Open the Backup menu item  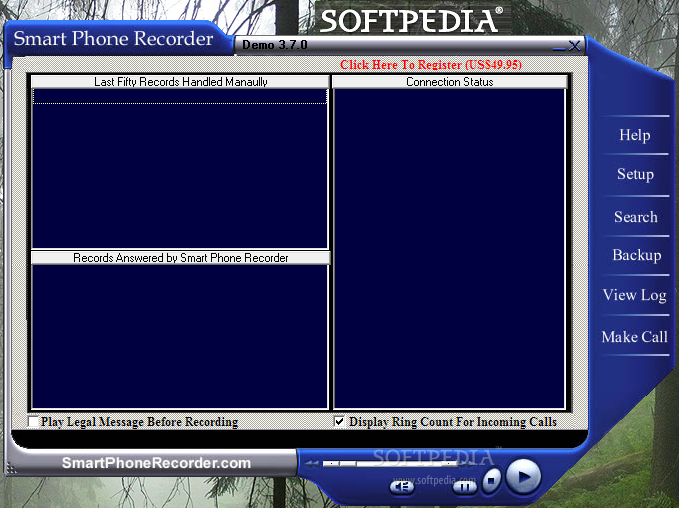click(x=637, y=255)
